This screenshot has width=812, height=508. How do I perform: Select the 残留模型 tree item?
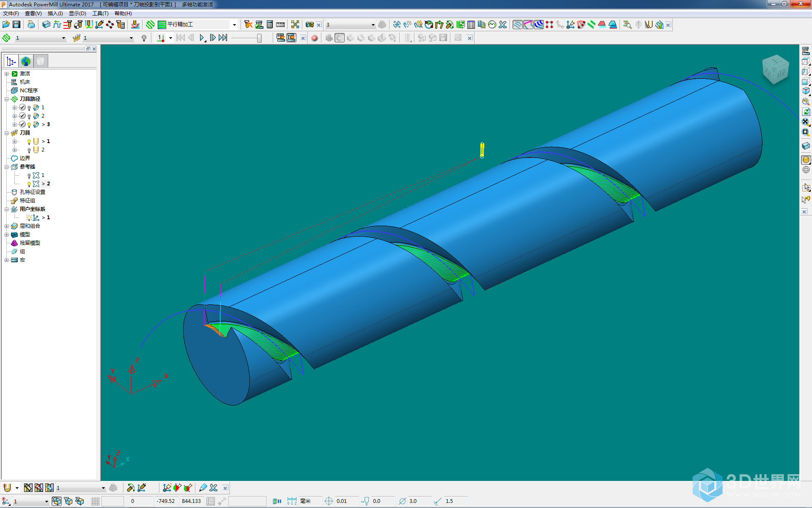pos(30,243)
